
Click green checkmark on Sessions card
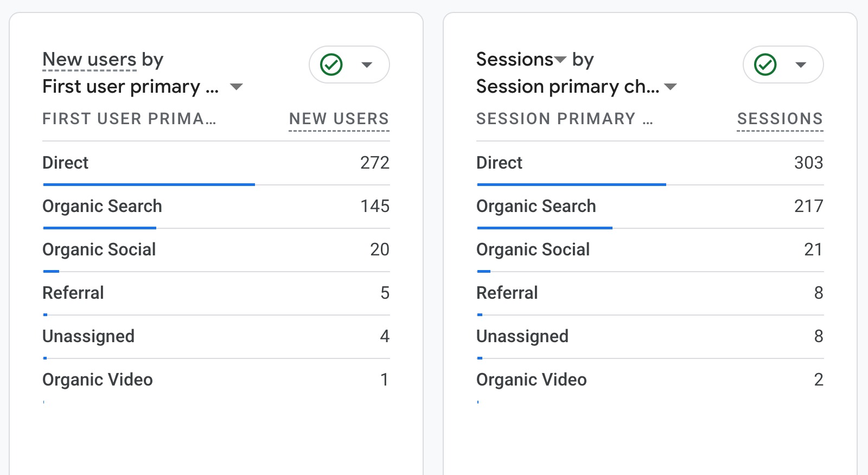point(765,65)
